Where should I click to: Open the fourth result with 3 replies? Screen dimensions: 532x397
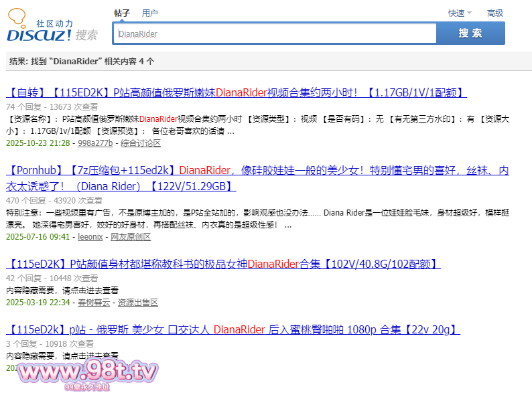pyautogui.click(x=233, y=329)
